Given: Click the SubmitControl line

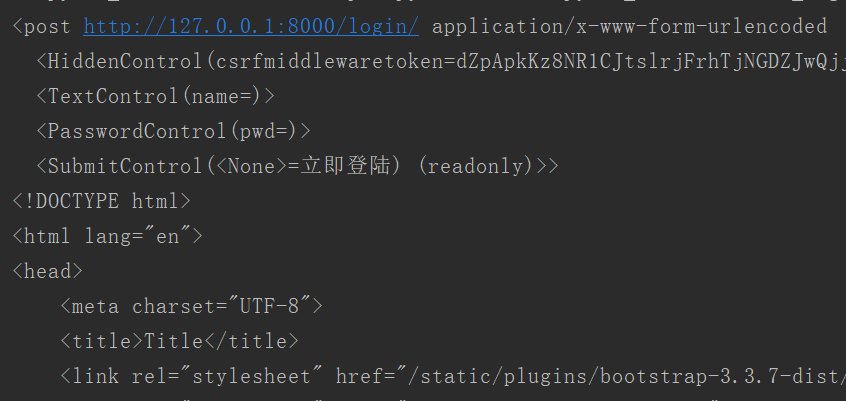Looking at the screenshot, I should (297, 166).
